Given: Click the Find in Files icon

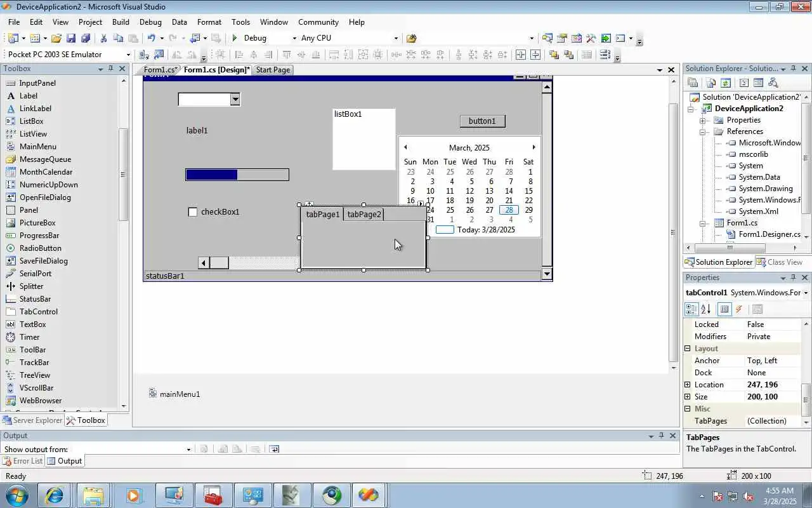Looking at the screenshot, I should 411,38.
